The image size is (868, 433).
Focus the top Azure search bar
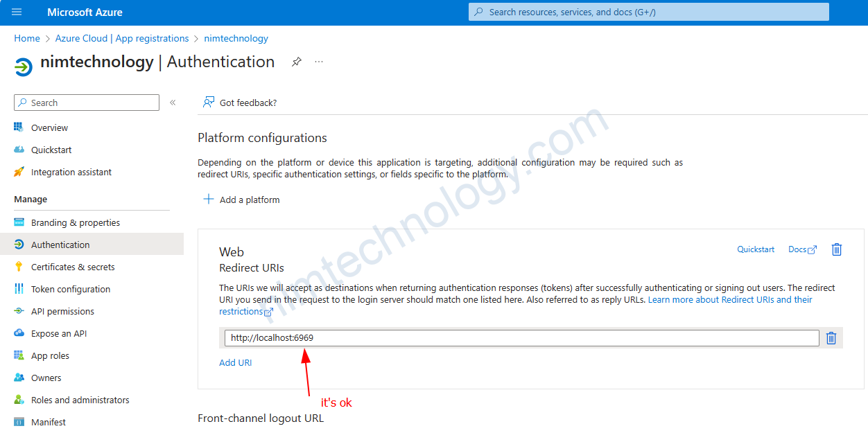[x=648, y=12]
